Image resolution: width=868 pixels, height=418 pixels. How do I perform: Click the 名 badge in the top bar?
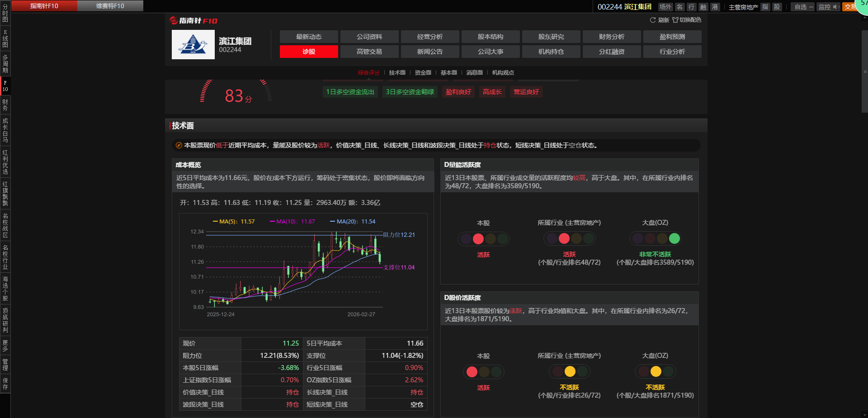(x=680, y=7)
